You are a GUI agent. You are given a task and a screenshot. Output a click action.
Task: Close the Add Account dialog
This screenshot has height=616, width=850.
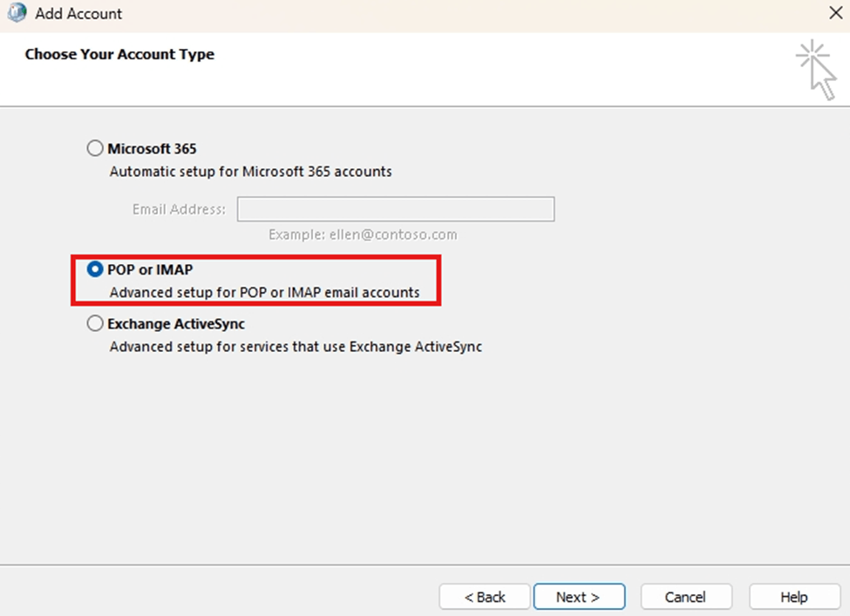coord(834,13)
